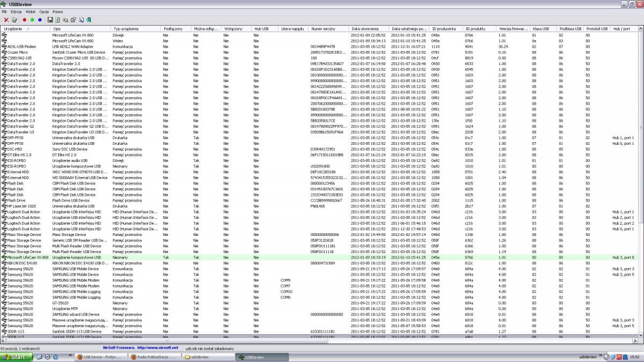Sort by the ID produktu column header
The height and width of the screenshot is (362, 644).
(480, 28)
